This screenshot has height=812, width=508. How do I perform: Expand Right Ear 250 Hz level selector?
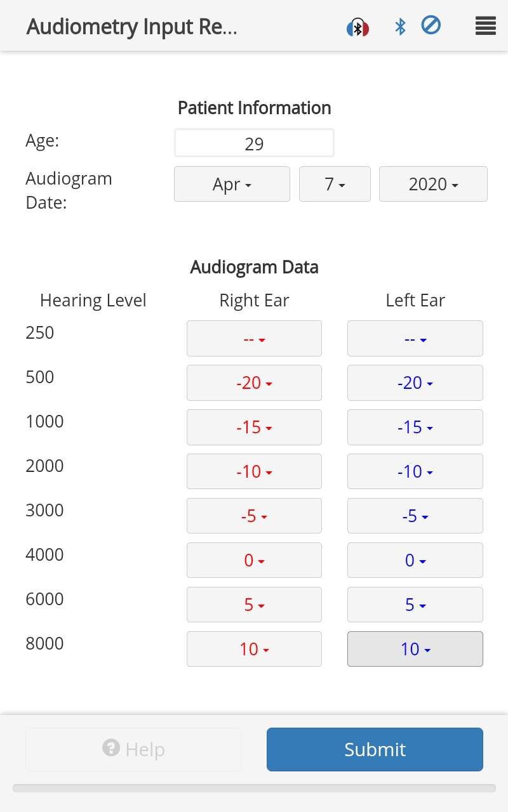[x=254, y=339]
